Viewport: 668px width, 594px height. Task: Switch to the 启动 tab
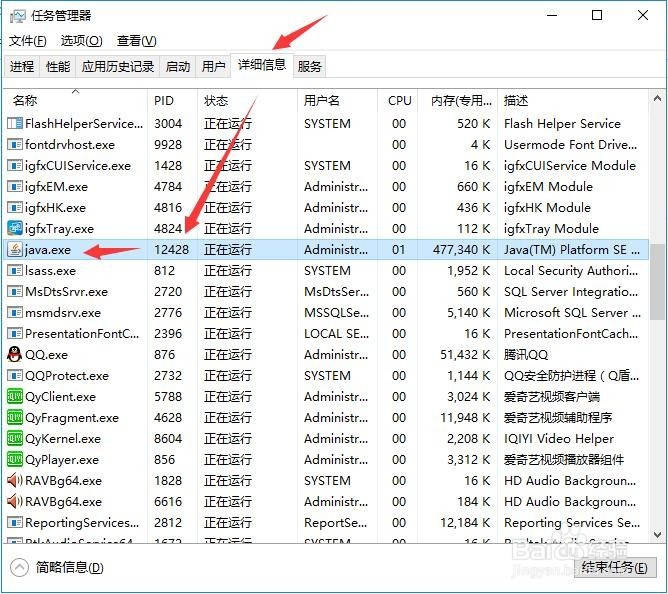[x=178, y=66]
